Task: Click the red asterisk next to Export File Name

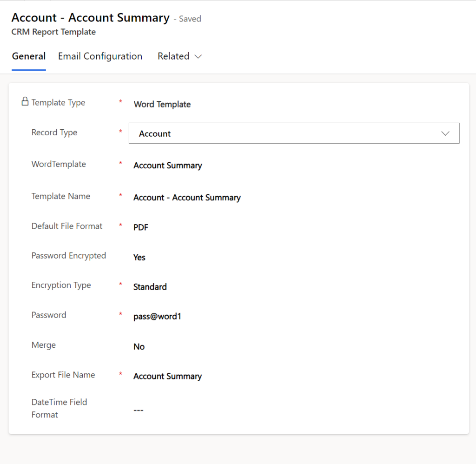Action: coord(120,372)
